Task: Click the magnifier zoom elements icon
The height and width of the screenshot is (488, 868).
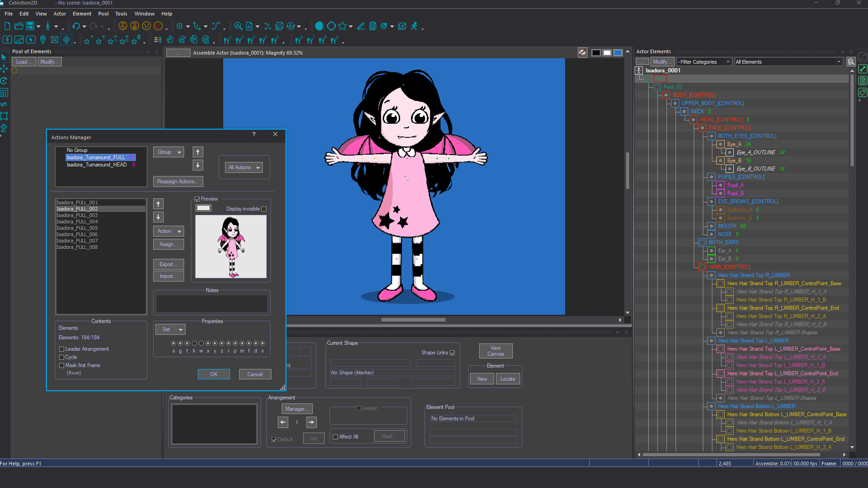Action: click(x=238, y=26)
